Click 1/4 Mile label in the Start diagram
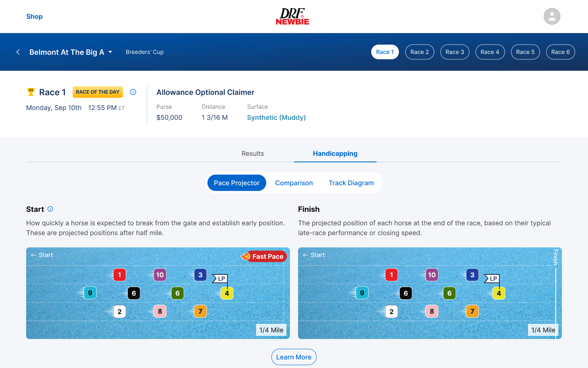588x368 pixels. pos(272,330)
